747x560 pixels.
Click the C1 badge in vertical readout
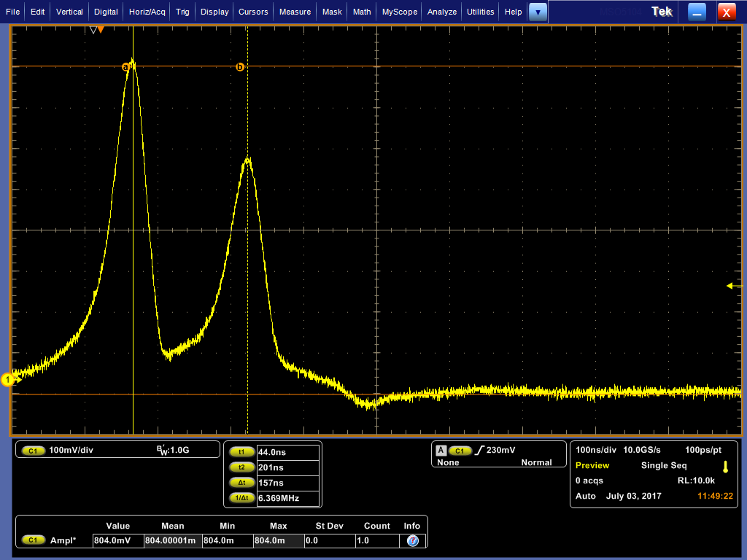[x=33, y=451]
